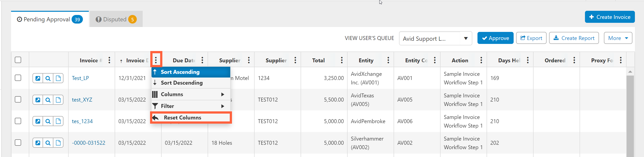Open the Due Date column's three-dot menu
644x157 pixels.
coord(202,60)
